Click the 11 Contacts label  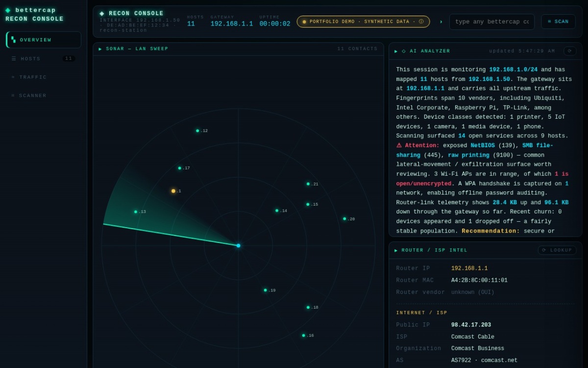[x=358, y=49]
